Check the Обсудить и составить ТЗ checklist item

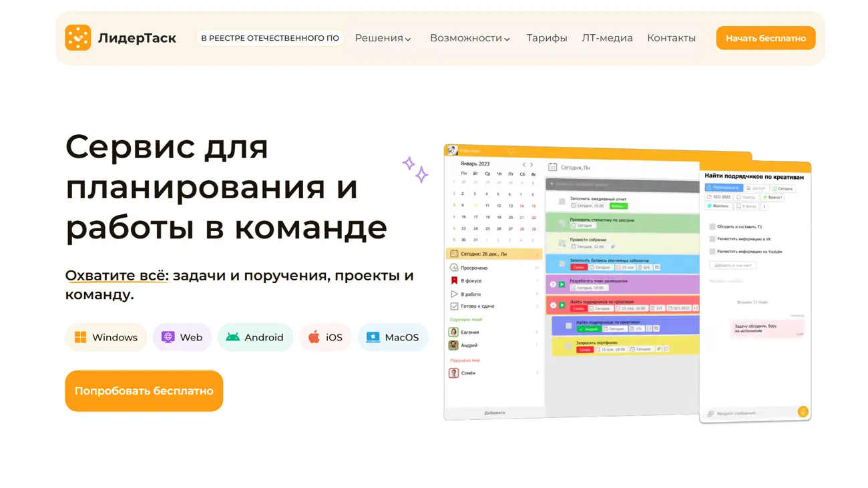coord(711,225)
